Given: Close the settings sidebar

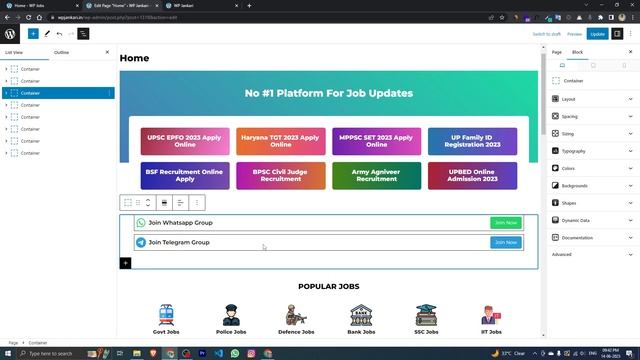Looking at the screenshot, I should pos(631,52).
